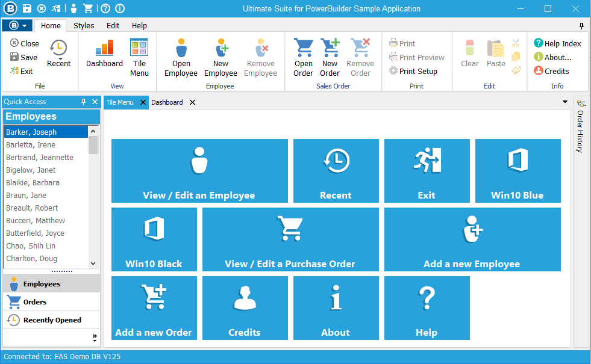This screenshot has width=591, height=364.
Task: Click the Save icon in the title bar
Action: [27, 8]
